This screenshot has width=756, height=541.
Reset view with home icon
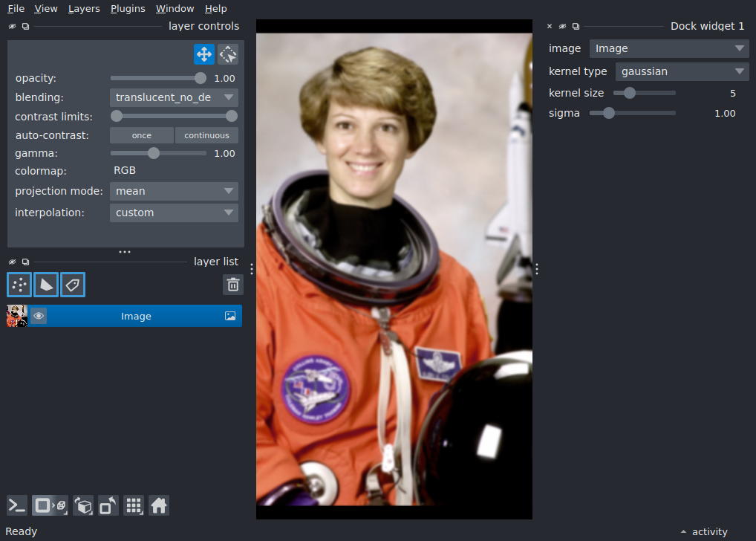[159, 506]
